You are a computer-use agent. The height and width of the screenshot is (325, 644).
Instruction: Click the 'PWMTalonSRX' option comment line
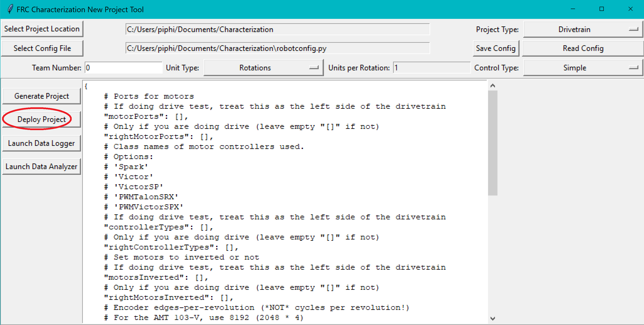[141, 197]
